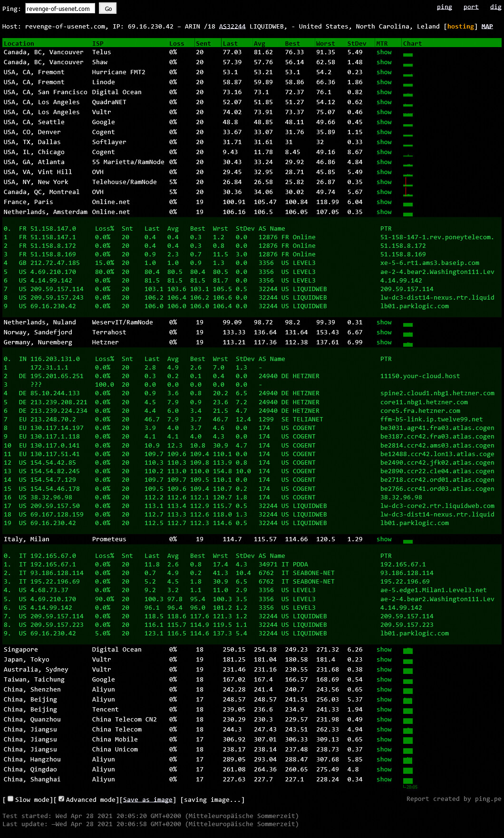This screenshot has height=838, width=504.
Task: Sort by the StDev column header
Action: pos(357,43)
